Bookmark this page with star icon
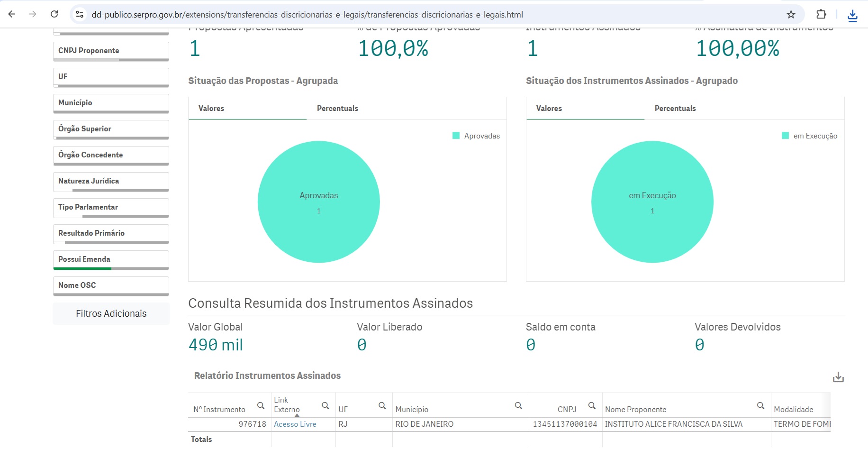This screenshot has height=459, width=868. tap(791, 14)
